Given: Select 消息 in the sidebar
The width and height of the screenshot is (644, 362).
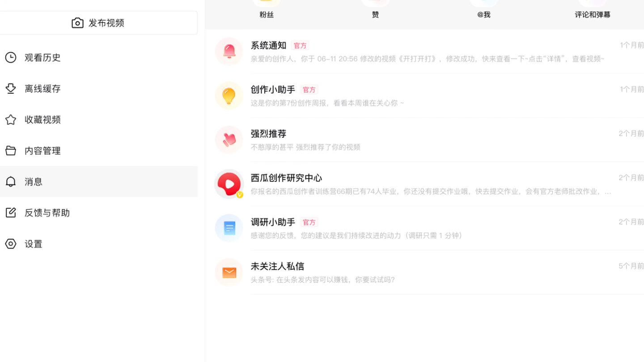Looking at the screenshot, I should (x=98, y=181).
